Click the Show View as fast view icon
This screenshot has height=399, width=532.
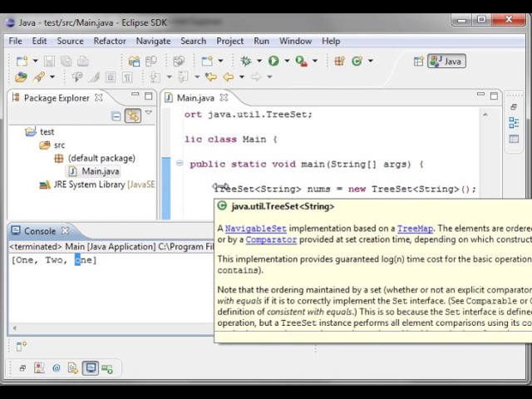point(21,346)
